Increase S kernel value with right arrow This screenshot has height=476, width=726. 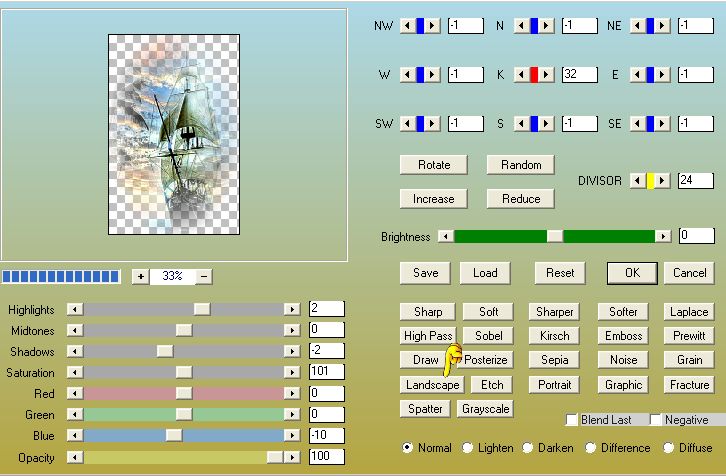pyautogui.click(x=546, y=124)
